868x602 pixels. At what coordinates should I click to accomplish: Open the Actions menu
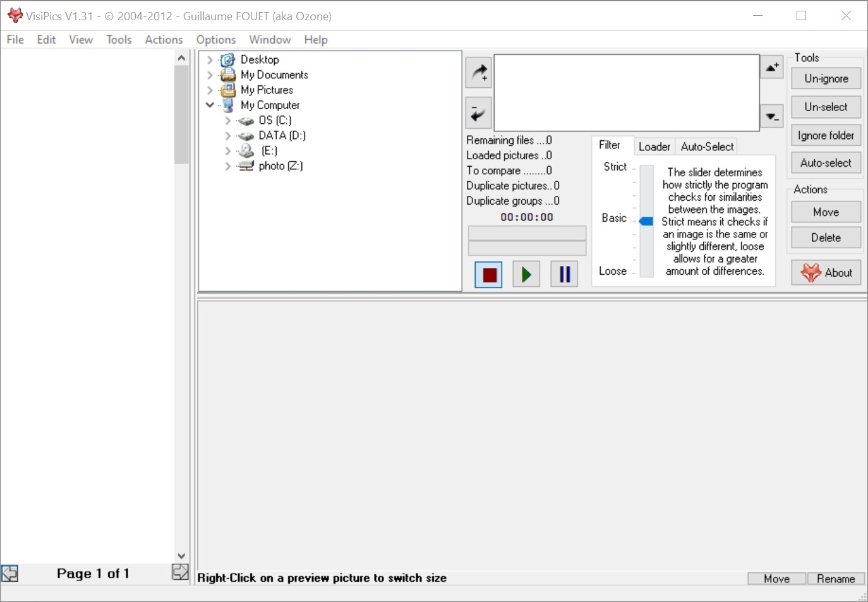(x=164, y=40)
